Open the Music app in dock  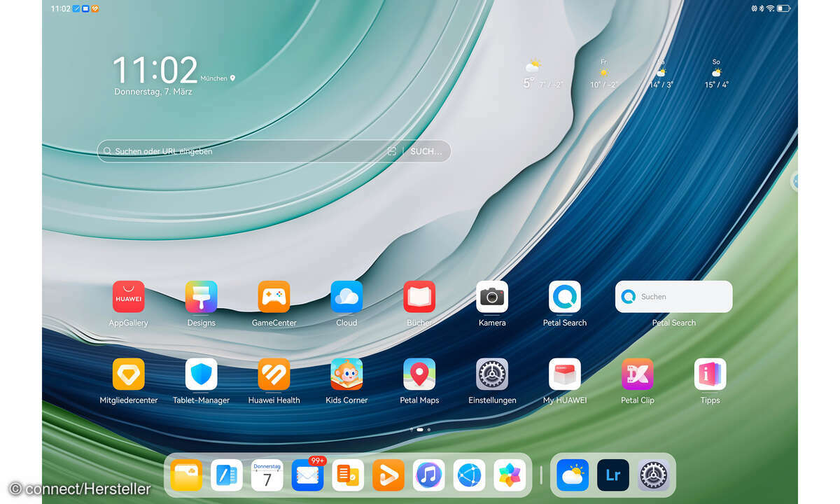click(428, 475)
